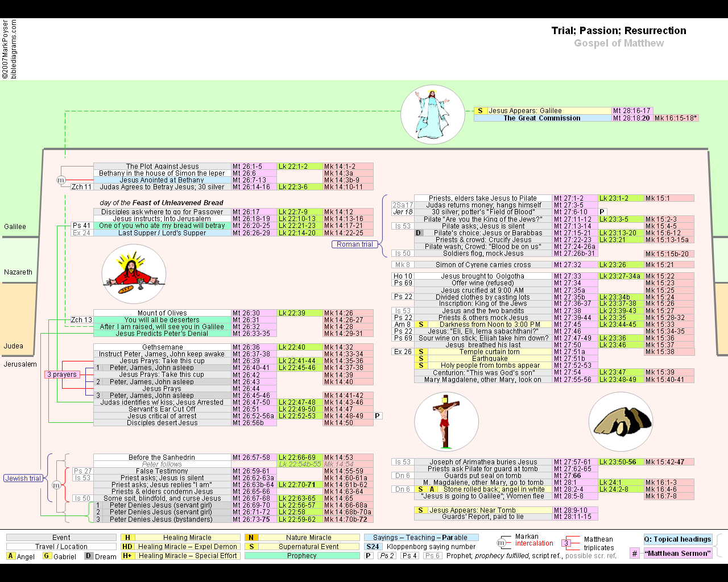Click the Matthean triplicates '3' symbol

[566, 543]
